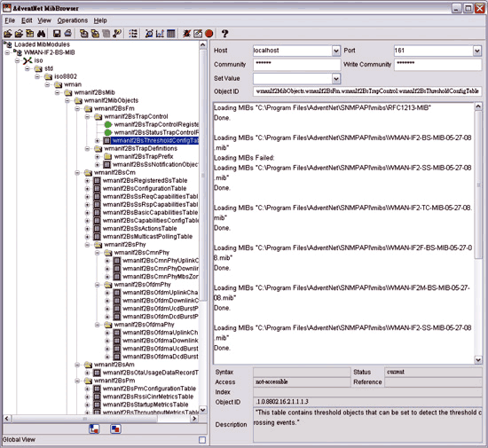Image resolution: width=488 pixels, height=448 pixels.
Task: Select the wmanIf2BsRssiCinrMetricsTable tree node
Action: click(148, 397)
